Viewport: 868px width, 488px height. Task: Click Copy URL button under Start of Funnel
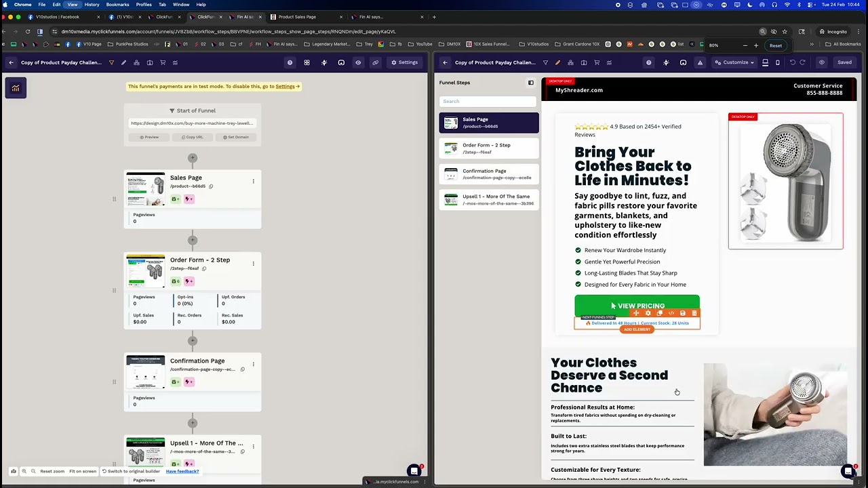point(193,137)
